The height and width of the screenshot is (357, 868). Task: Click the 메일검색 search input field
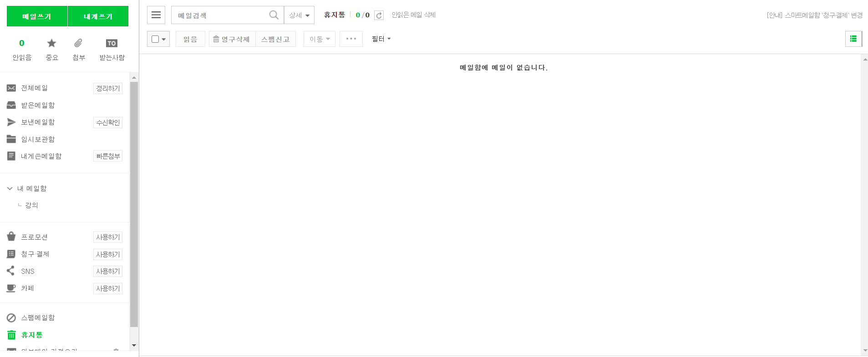(221, 15)
